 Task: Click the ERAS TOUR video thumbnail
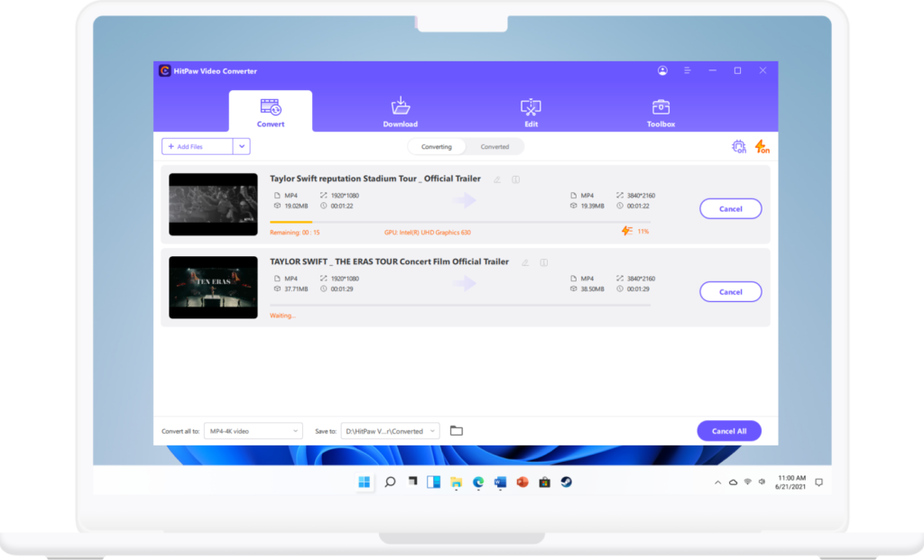pos(213,287)
